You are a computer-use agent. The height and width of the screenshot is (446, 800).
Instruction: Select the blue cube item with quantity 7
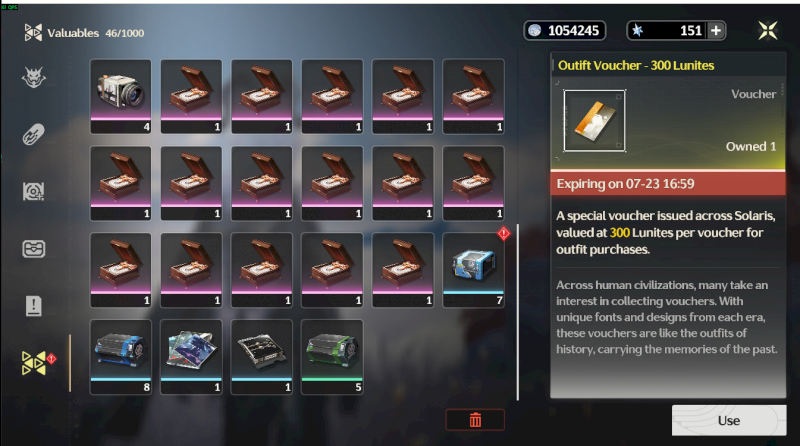click(473, 270)
